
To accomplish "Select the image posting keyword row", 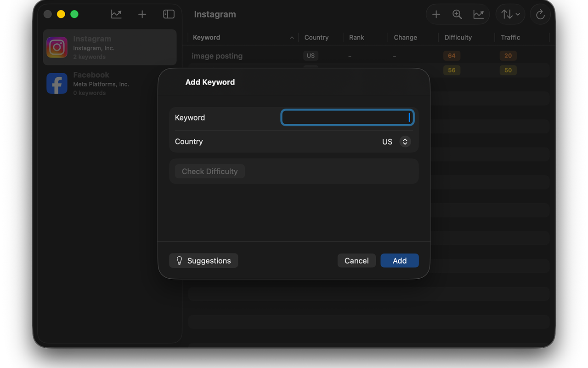I will [x=368, y=56].
